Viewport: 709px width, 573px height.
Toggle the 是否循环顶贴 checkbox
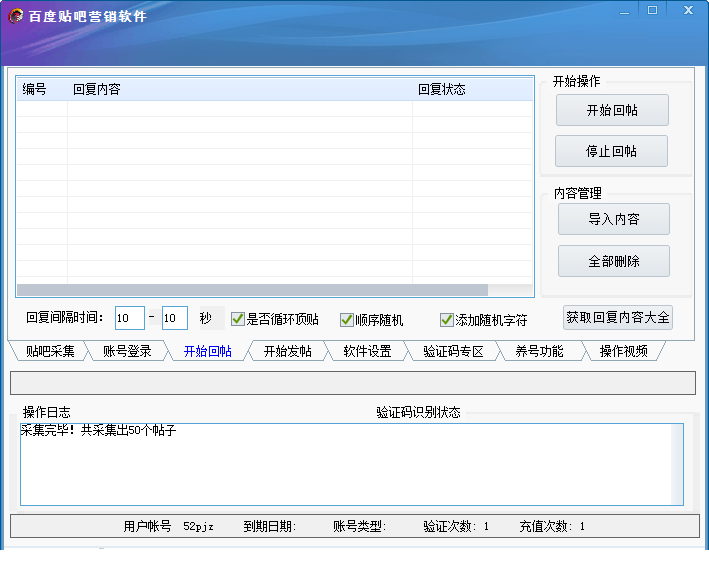tap(237, 319)
